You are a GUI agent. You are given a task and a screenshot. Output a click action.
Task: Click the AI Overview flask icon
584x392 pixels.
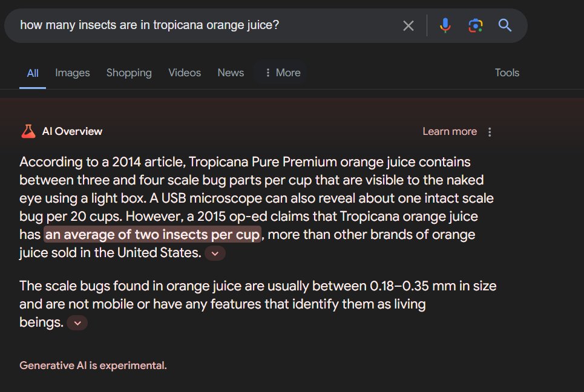pos(28,131)
